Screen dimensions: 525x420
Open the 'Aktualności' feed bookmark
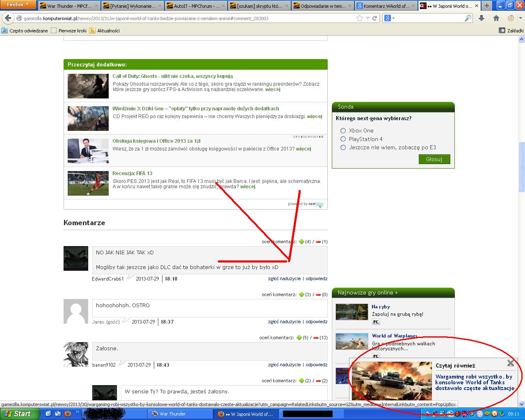point(105,31)
